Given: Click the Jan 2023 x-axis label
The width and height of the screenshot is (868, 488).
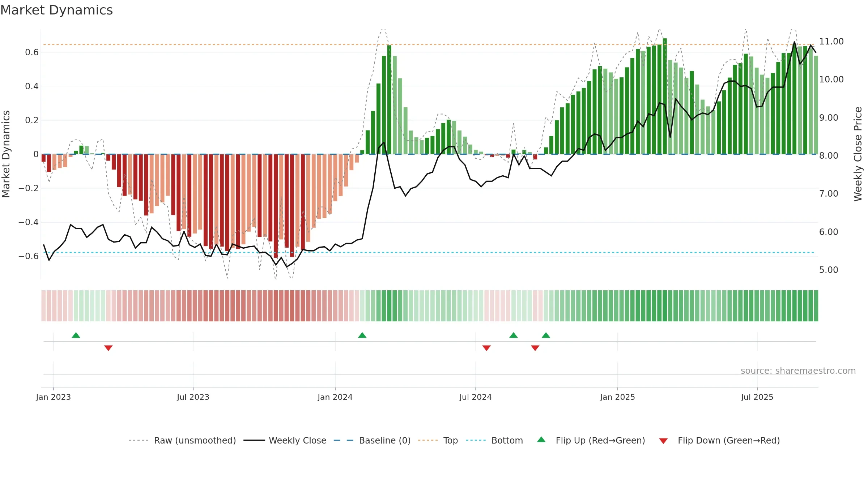Looking at the screenshot, I should point(54,397).
